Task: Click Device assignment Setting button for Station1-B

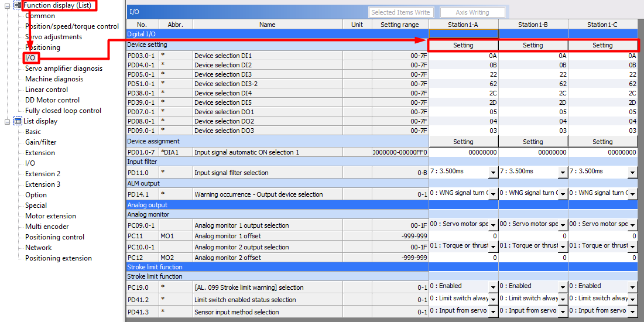Action: pos(533,142)
